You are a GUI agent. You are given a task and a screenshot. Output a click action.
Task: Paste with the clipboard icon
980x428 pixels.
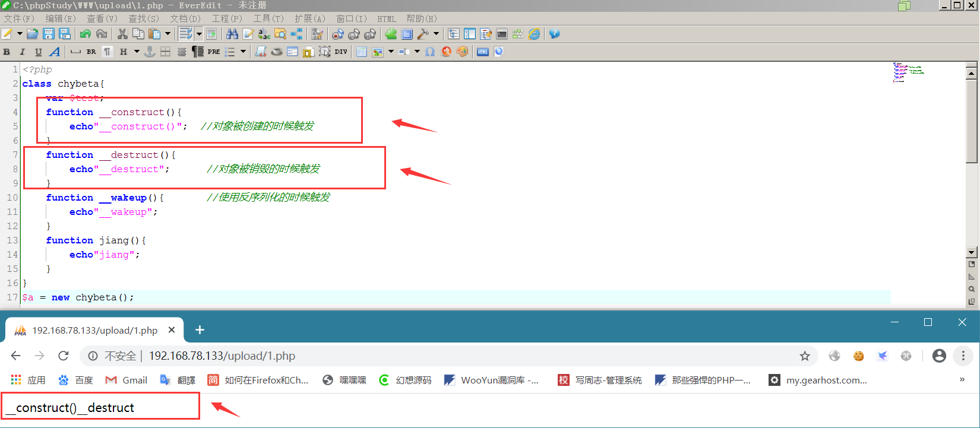(x=154, y=34)
